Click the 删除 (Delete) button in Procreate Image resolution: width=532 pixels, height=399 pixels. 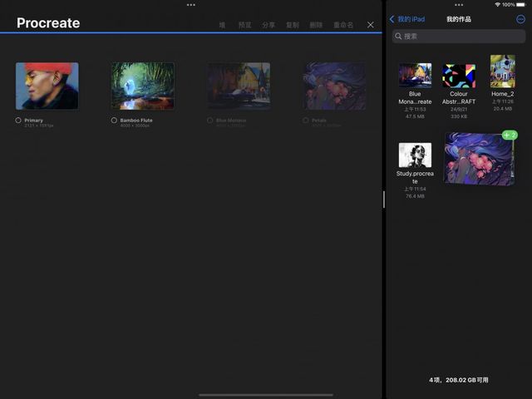pyautogui.click(x=316, y=25)
